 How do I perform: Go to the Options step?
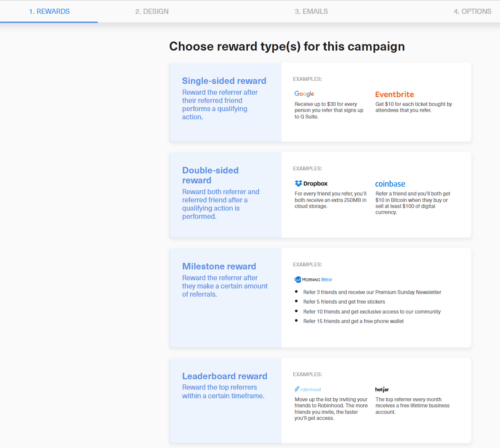472,11
